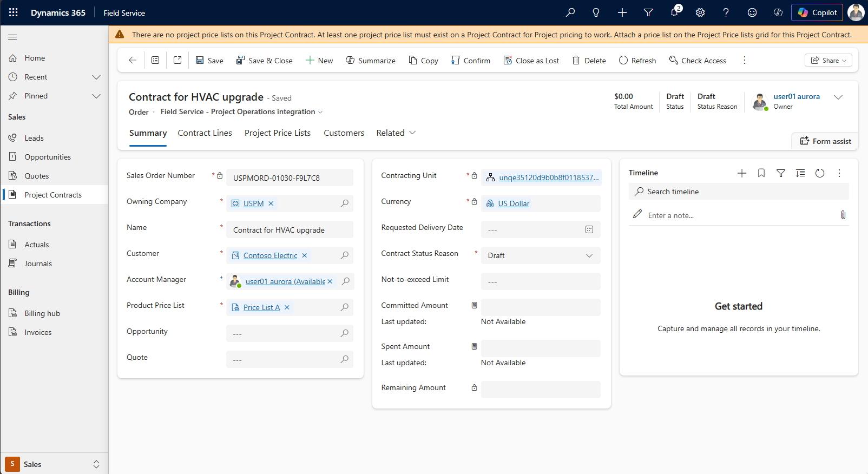Open the US Dollar currency link

[514, 203]
